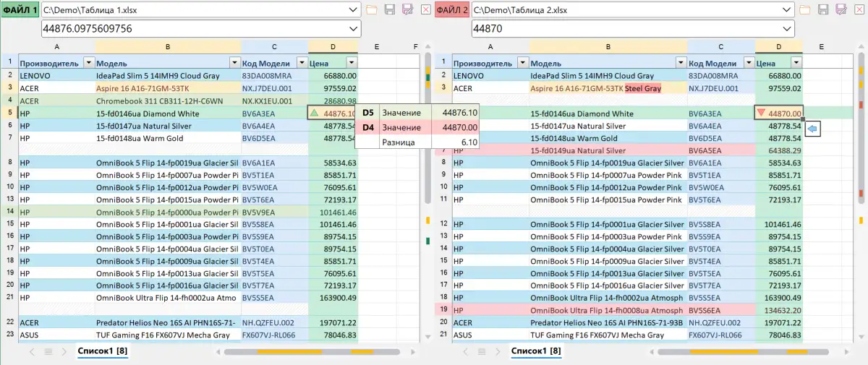Save File 2 using the floppy icon
Screen dimensions: 868x365
coord(823,9)
